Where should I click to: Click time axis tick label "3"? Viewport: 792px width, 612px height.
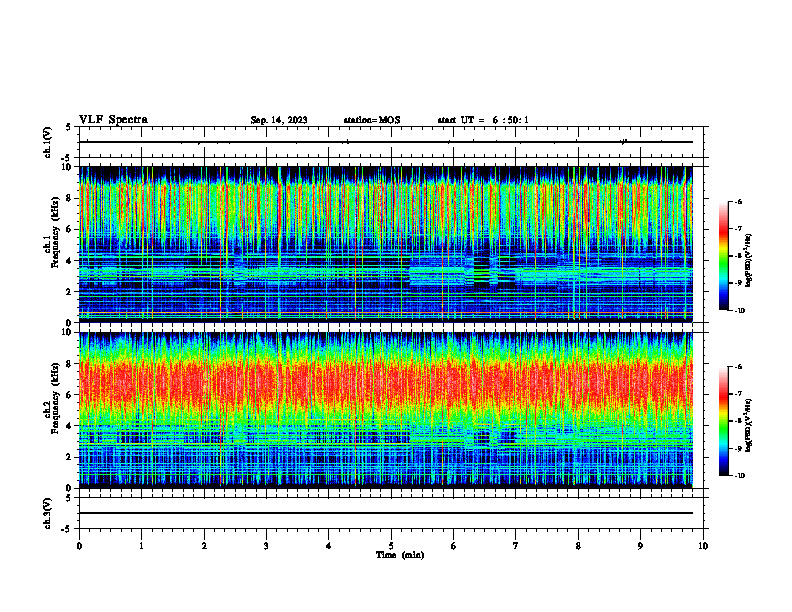[266, 546]
